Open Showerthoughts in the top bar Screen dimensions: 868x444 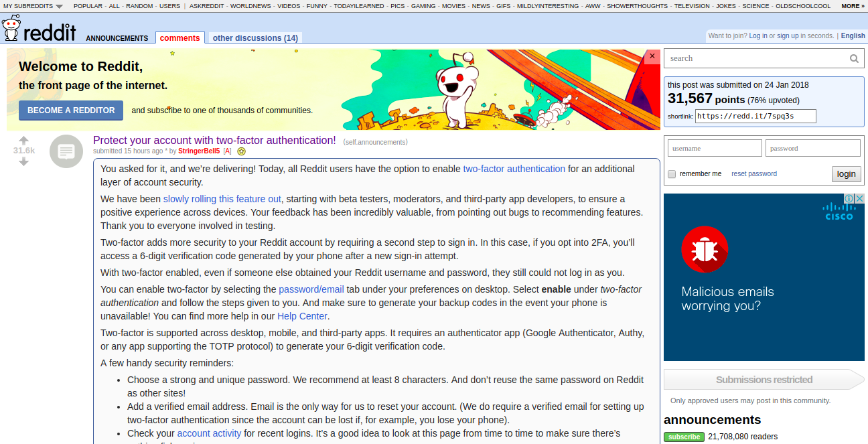pos(637,6)
